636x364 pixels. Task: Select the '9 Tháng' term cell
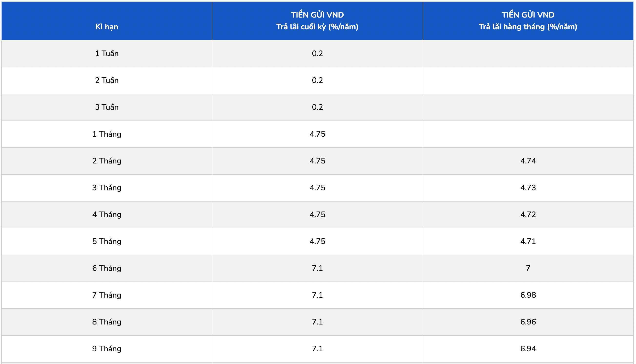pyautogui.click(x=107, y=349)
